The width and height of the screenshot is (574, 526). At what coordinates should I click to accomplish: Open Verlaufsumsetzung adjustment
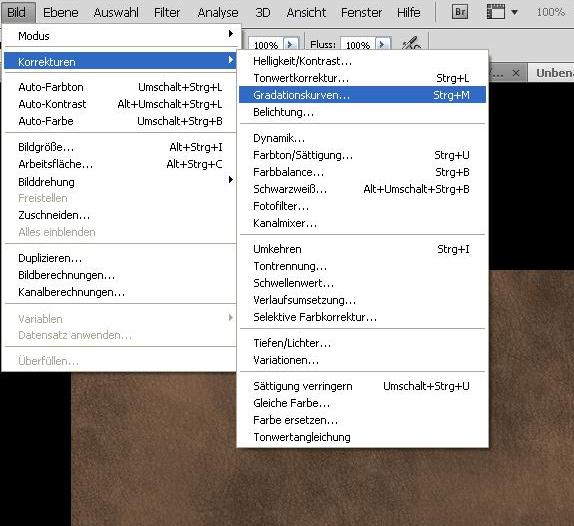(362, 300)
